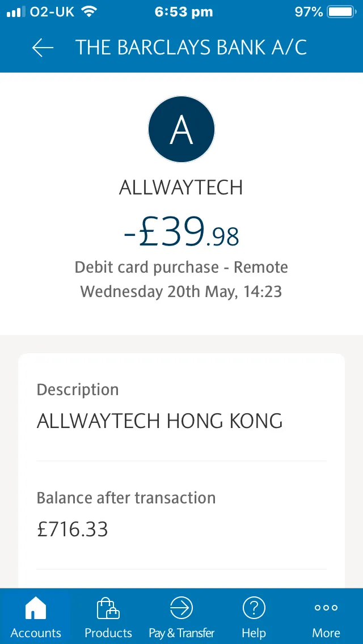This screenshot has height=644, width=363.
Task: Select the Pay & Transfer arrow icon
Action: (x=181, y=608)
